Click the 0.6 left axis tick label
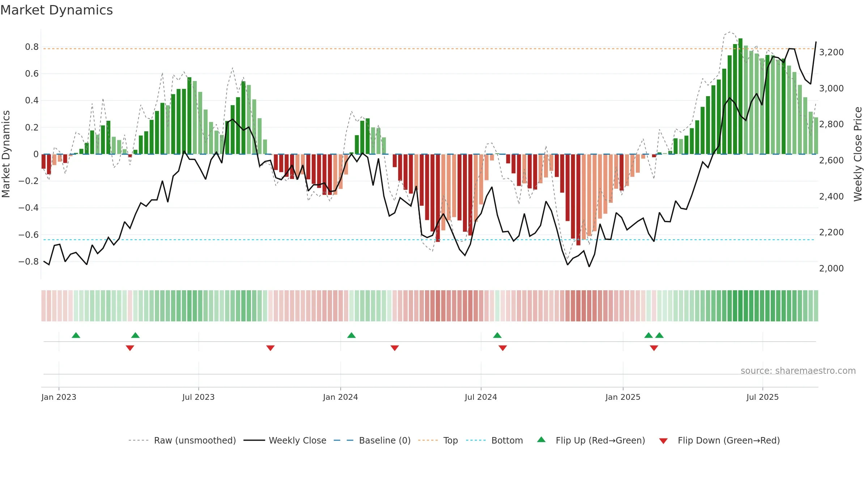The height and width of the screenshot is (488, 868). (32, 74)
